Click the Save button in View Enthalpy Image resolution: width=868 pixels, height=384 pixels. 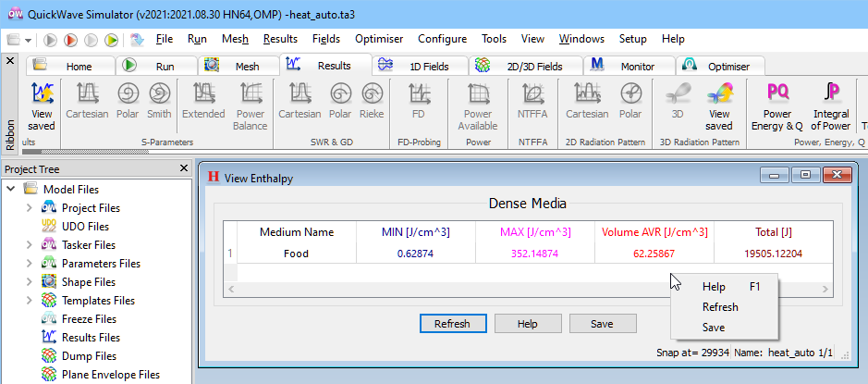[x=603, y=324]
